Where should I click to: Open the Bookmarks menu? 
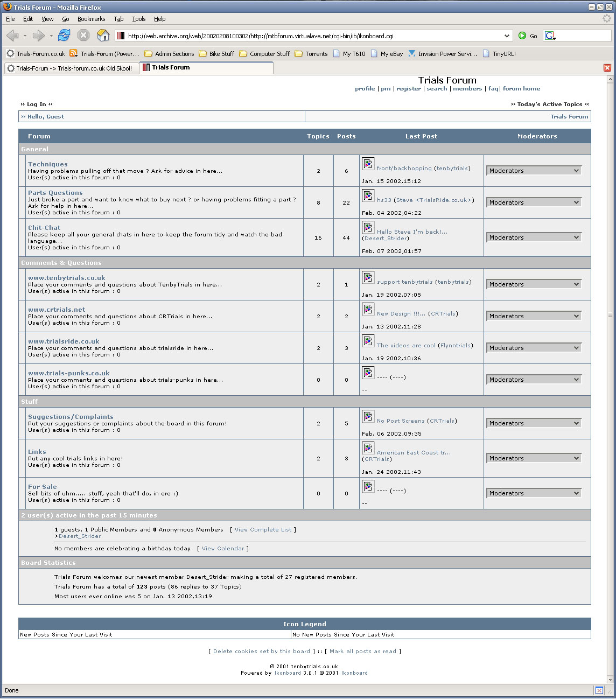tap(91, 19)
